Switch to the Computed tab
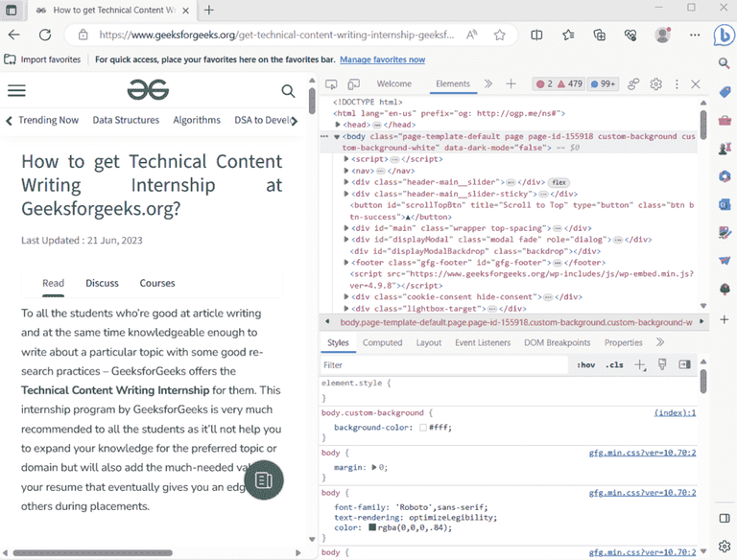This screenshot has width=737, height=560. pos(383,342)
